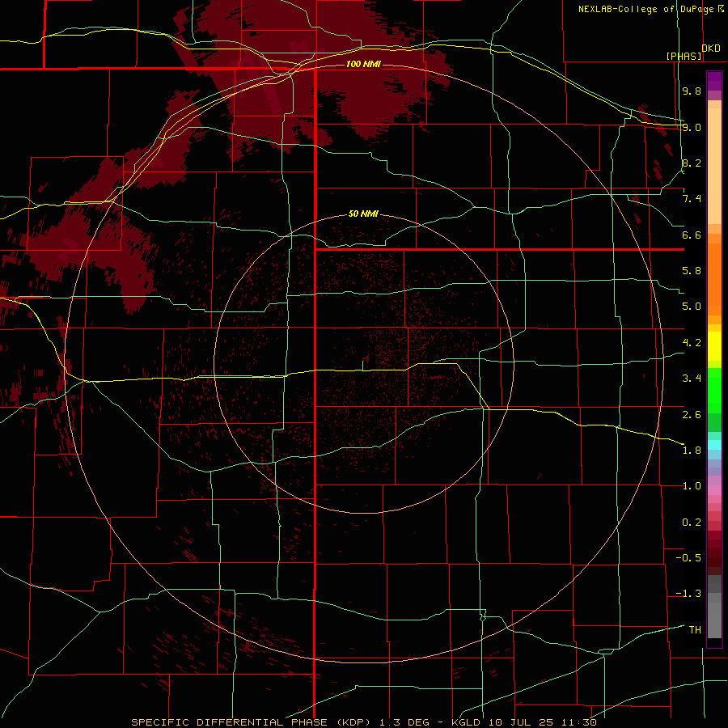Click the 11:30 timestamp
The height and width of the screenshot is (728, 728).
point(578,722)
